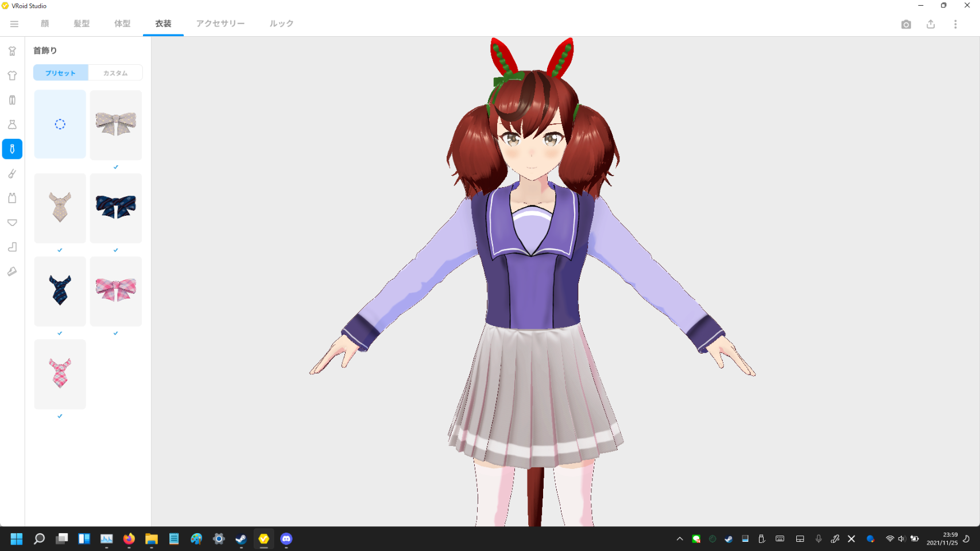
Task: Open the socks category icon in sidebar
Action: click(12, 247)
